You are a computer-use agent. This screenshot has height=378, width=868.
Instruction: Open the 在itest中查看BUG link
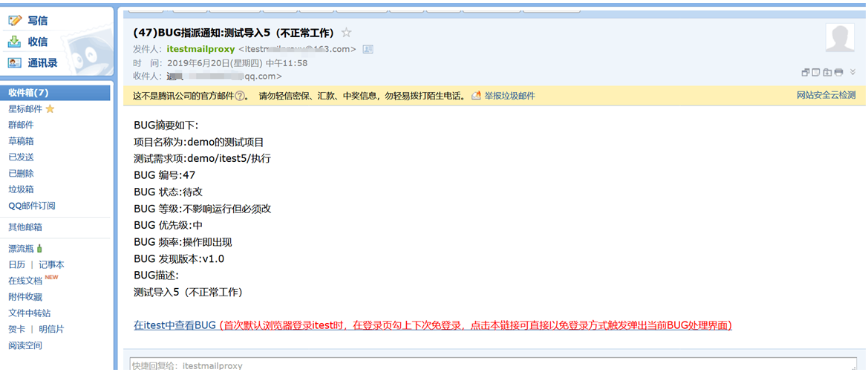[x=175, y=325]
